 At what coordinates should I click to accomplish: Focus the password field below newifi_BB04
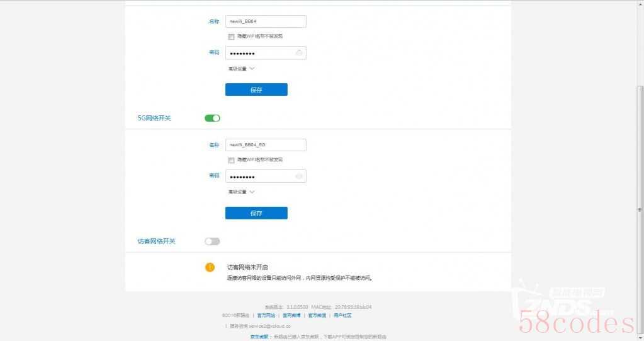266,53
